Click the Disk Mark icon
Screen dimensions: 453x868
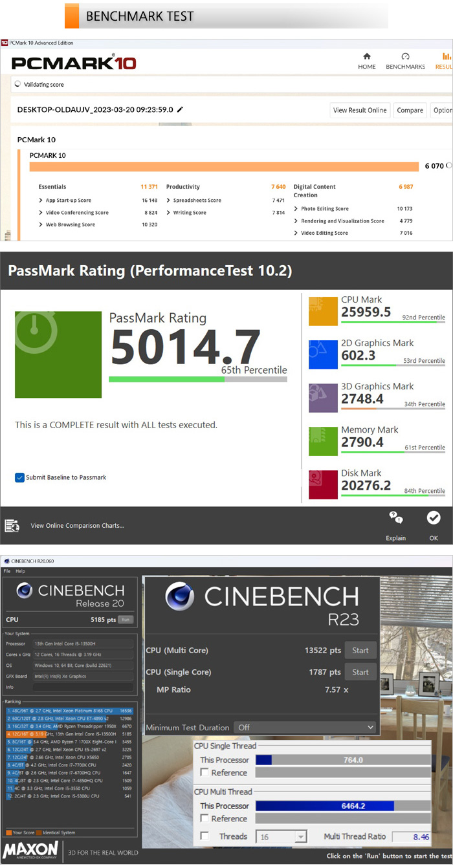322,484
